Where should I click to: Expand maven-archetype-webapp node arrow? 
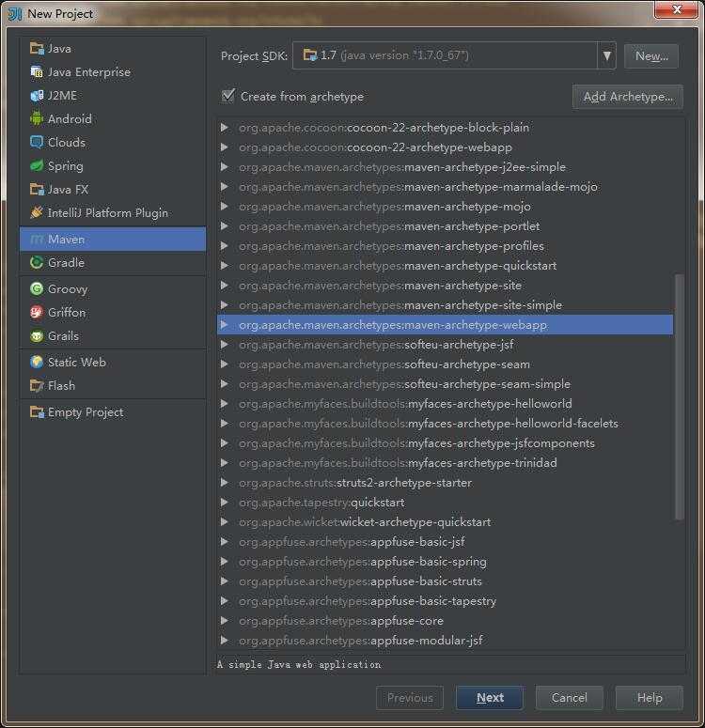(224, 324)
